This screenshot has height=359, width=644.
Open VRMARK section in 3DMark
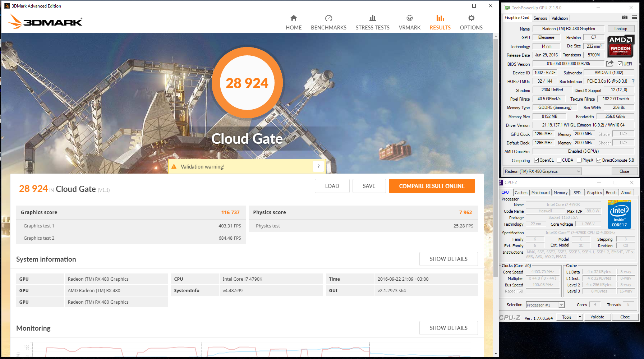click(409, 23)
